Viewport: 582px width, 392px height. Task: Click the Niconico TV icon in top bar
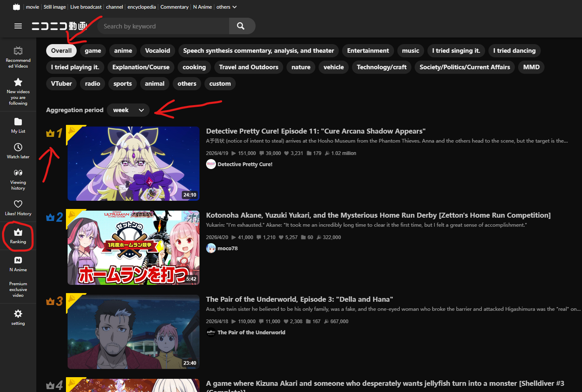(16, 7)
